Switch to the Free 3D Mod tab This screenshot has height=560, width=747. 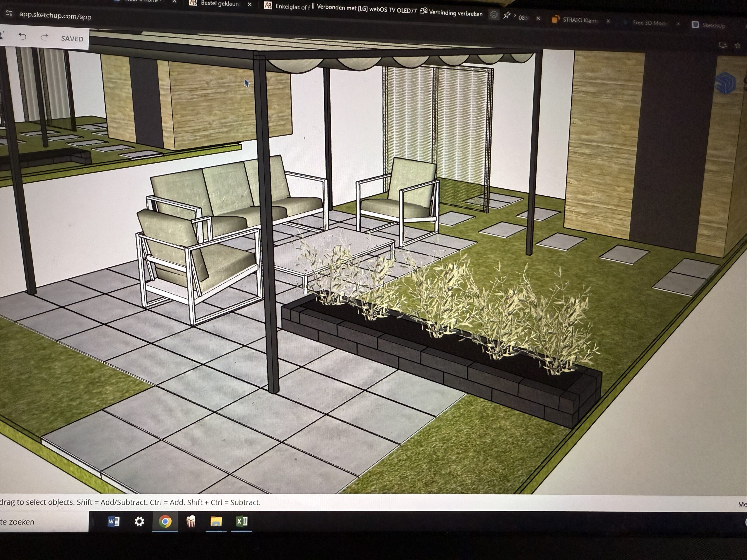[649, 23]
